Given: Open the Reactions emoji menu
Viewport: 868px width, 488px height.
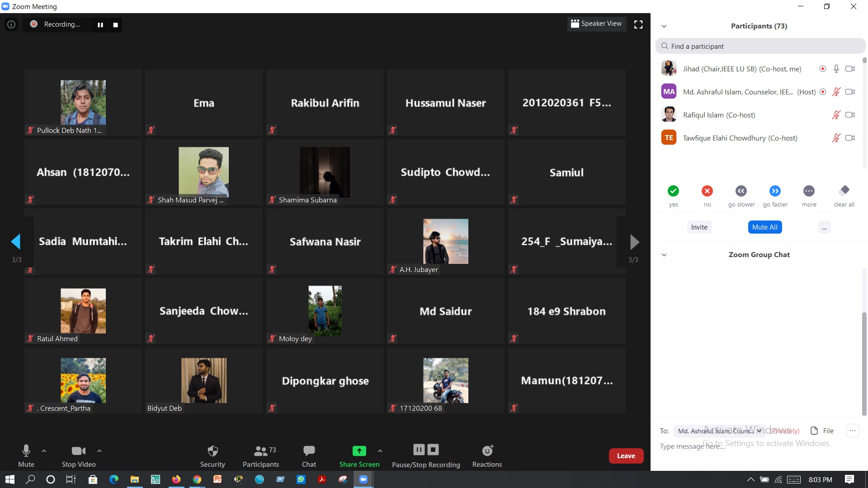Looking at the screenshot, I should click(487, 455).
